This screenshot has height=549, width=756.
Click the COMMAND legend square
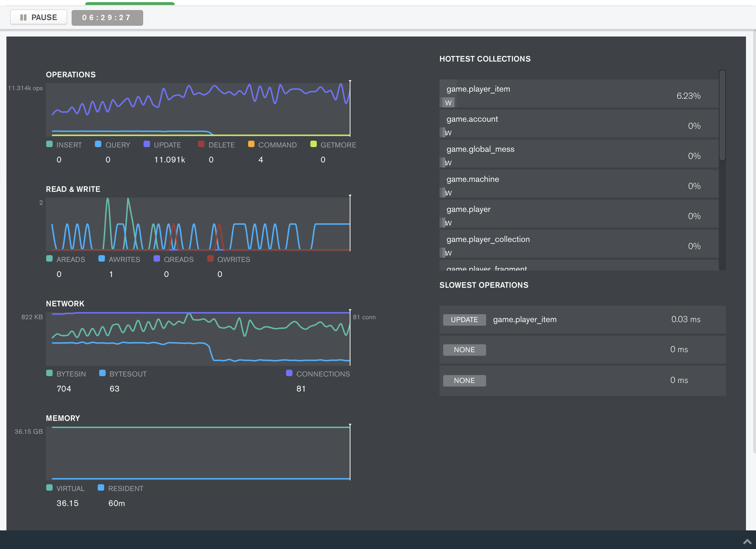tap(251, 144)
